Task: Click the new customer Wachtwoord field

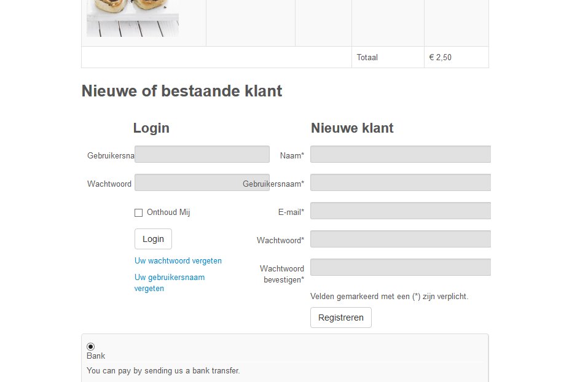Action: tap(400, 239)
